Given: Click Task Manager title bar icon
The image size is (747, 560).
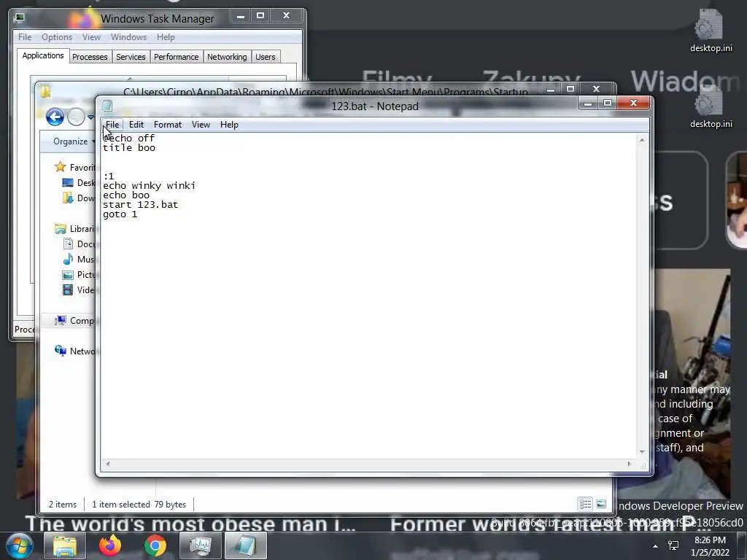Looking at the screenshot, I should pyautogui.click(x=20, y=18).
